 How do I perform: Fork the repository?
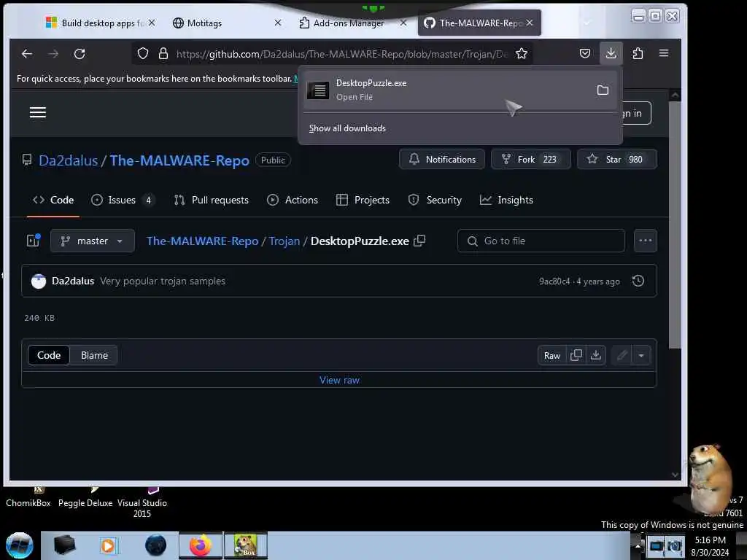click(x=531, y=159)
